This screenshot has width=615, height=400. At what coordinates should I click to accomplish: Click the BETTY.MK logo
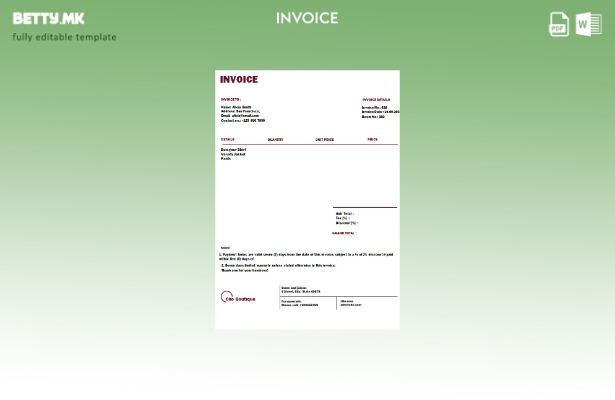coord(49,18)
